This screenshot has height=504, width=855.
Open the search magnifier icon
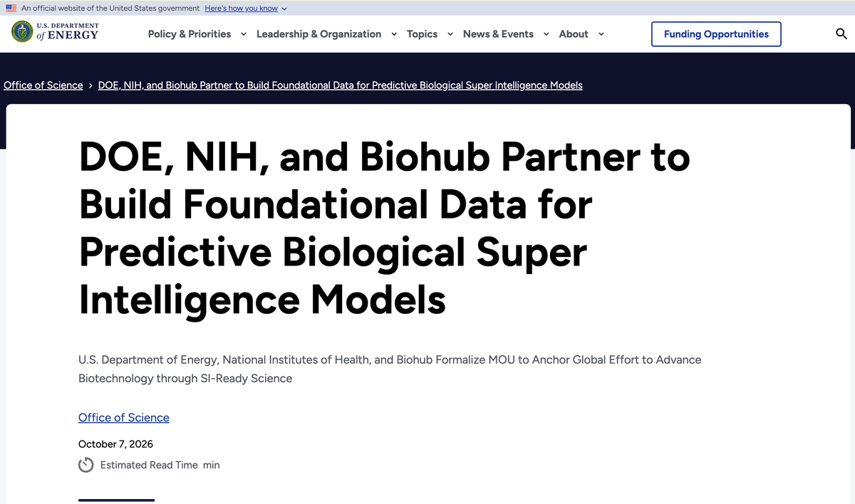[x=841, y=34]
